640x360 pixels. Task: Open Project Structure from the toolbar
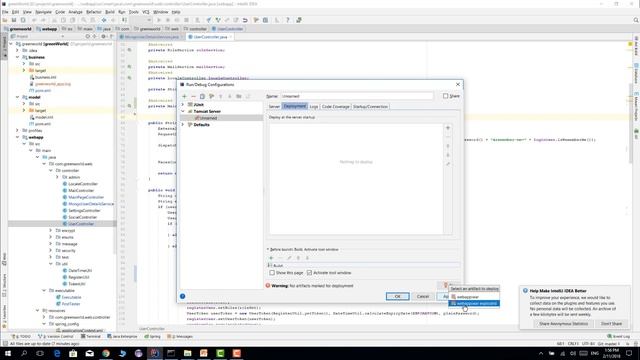coord(265,20)
